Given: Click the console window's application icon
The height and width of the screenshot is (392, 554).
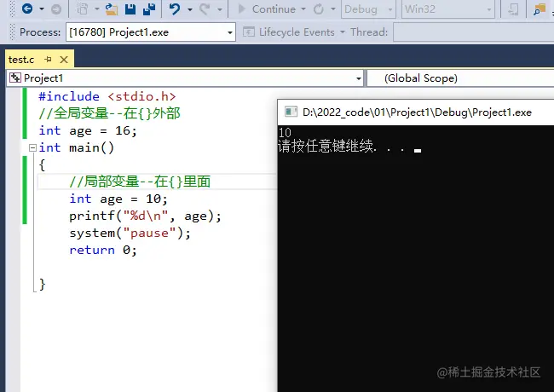Looking at the screenshot, I should [291, 112].
